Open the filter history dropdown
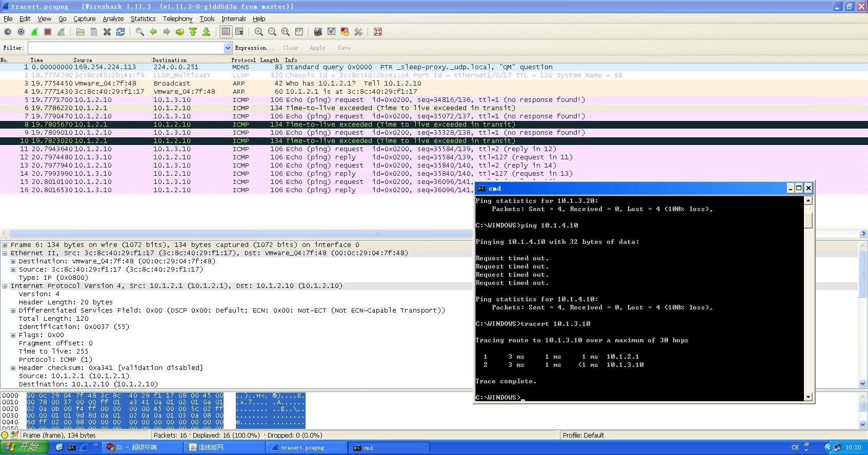868x455 pixels. 228,48
